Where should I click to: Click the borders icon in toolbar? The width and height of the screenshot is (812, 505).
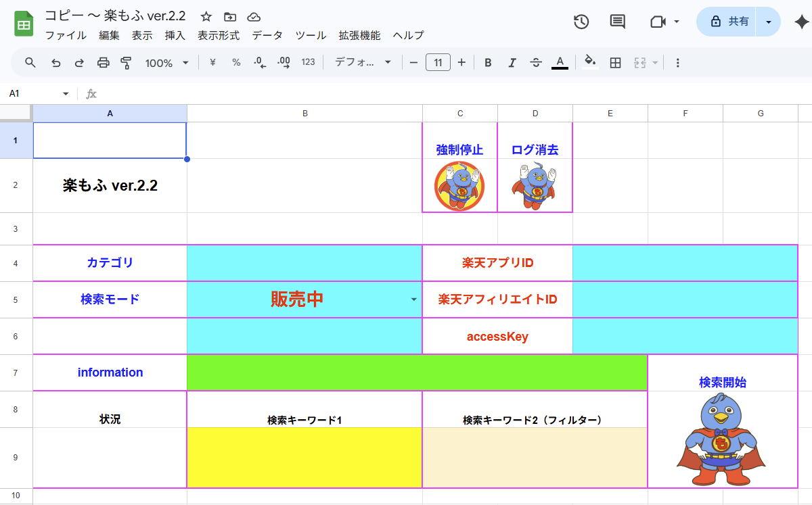tap(615, 63)
